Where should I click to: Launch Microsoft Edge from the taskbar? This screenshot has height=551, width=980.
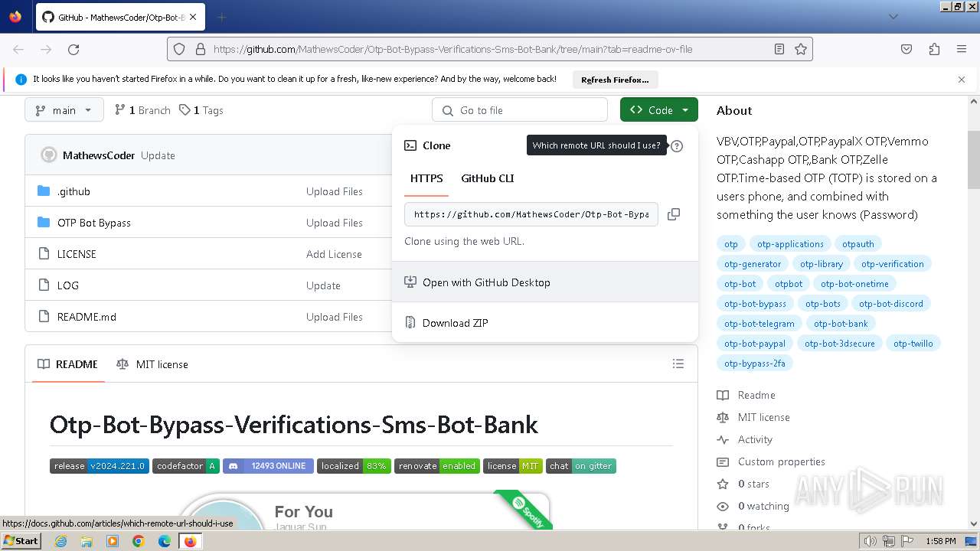[165, 541]
